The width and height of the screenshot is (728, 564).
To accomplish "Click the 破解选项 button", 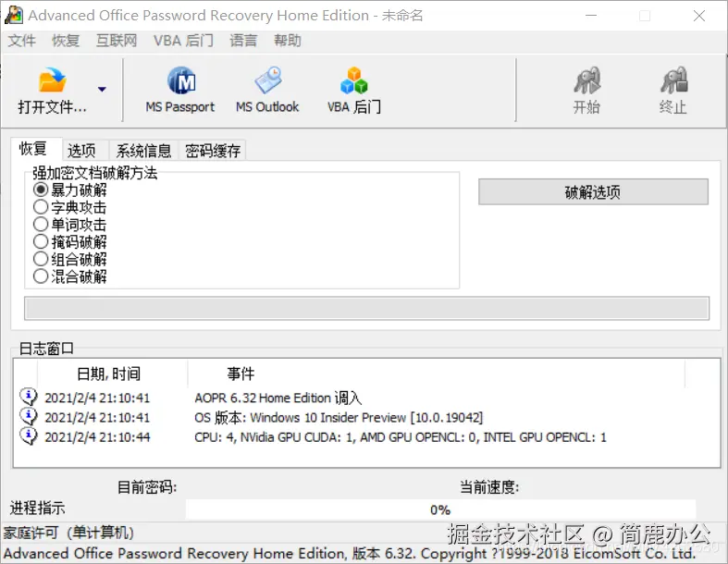I will click(593, 191).
